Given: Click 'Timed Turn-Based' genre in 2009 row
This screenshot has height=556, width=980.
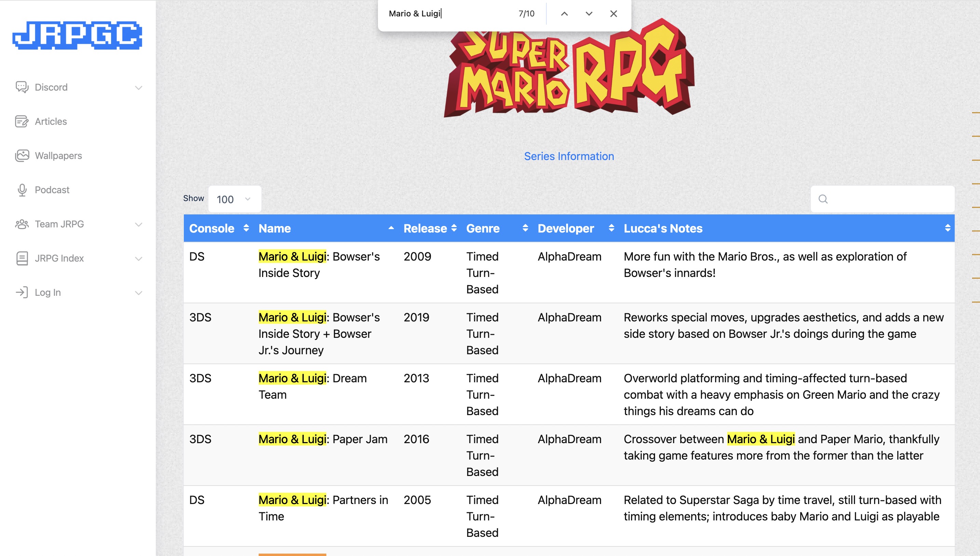Looking at the screenshot, I should [482, 273].
